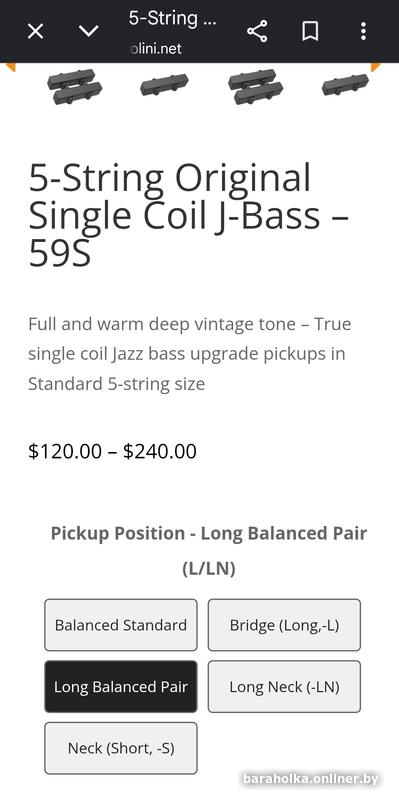This screenshot has height=800, width=399.
Task: Select the first double-pickup thumbnail
Action: click(x=75, y=86)
